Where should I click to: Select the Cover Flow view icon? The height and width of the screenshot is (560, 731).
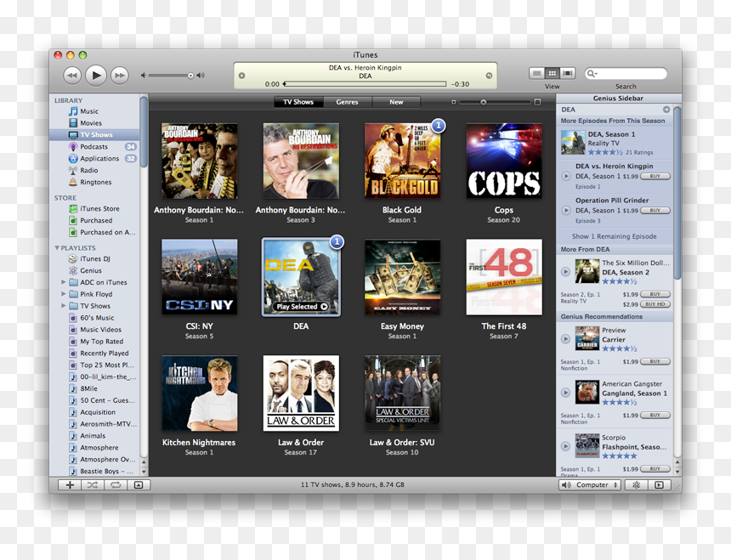click(567, 73)
